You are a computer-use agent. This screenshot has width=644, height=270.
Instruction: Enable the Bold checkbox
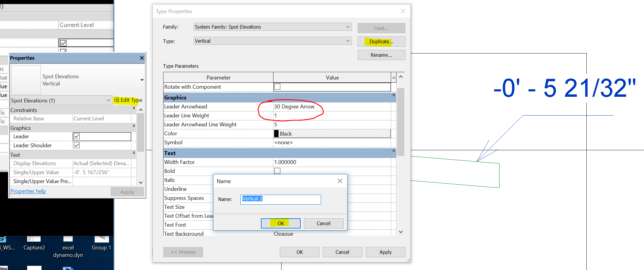click(x=277, y=171)
